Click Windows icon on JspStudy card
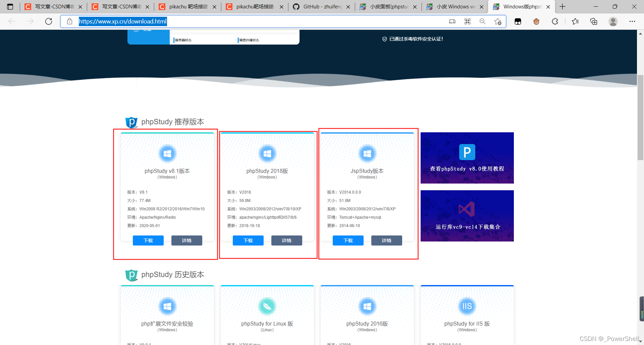The width and height of the screenshot is (644, 345). 367,154
